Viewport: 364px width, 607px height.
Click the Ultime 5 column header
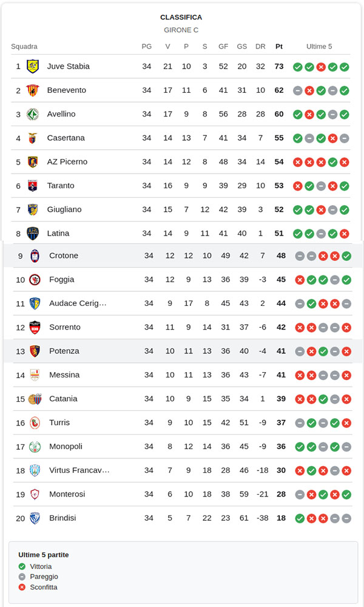coord(319,46)
